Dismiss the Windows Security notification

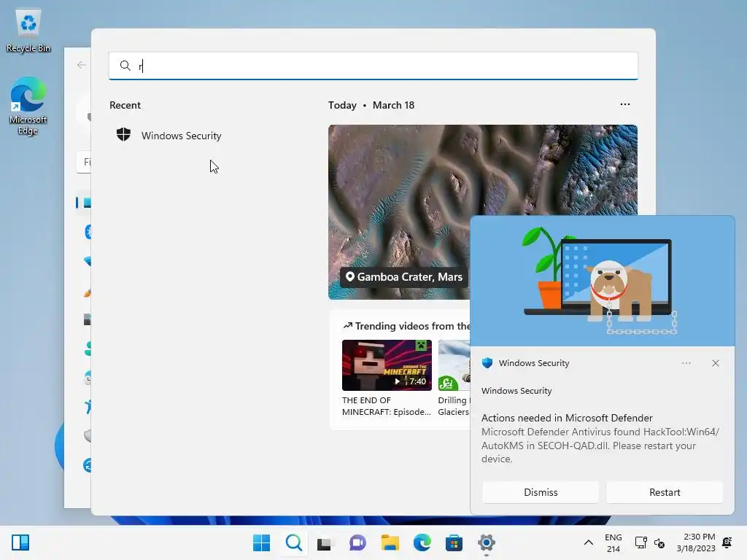tap(541, 492)
